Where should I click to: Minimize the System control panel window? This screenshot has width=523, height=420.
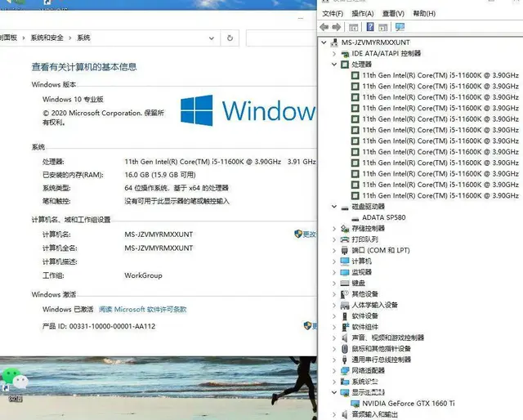point(301,18)
